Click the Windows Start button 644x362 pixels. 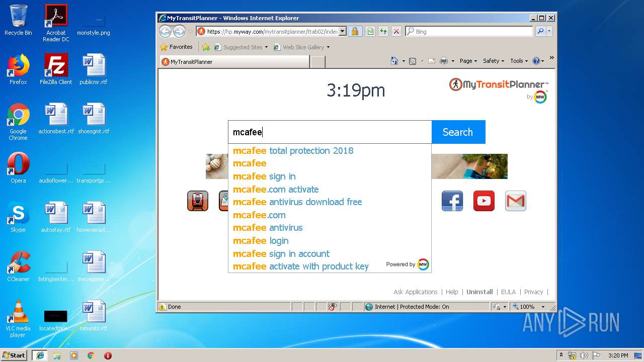pyautogui.click(x=14, y=355)
